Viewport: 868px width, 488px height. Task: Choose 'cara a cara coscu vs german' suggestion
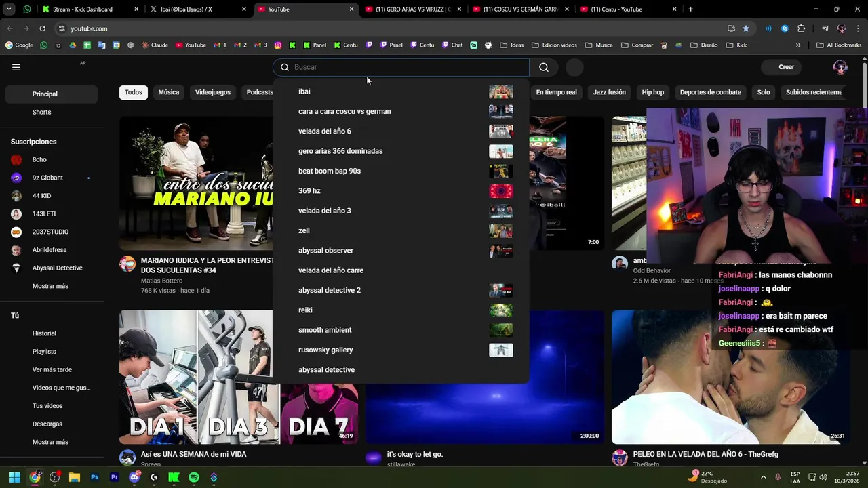[401, 111]
